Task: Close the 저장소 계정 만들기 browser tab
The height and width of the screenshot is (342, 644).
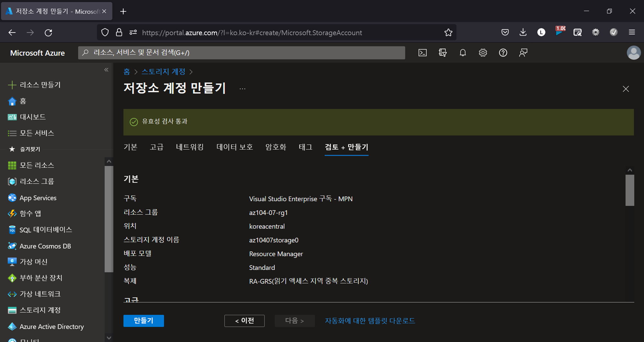Action: 104,12
